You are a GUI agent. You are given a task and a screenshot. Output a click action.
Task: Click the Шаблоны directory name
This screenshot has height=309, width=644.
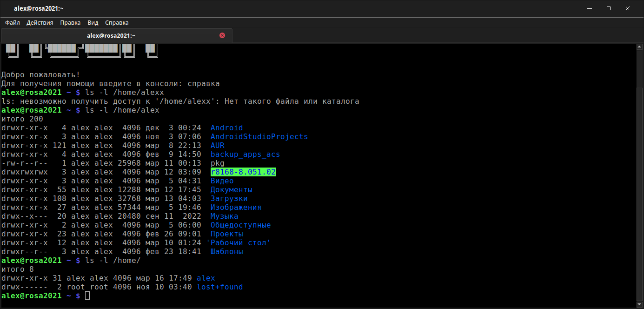point(227,251)
